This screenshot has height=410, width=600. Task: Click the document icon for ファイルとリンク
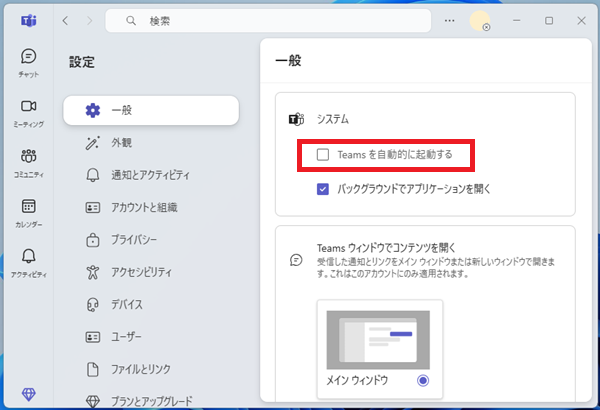[x=93, y=369]
